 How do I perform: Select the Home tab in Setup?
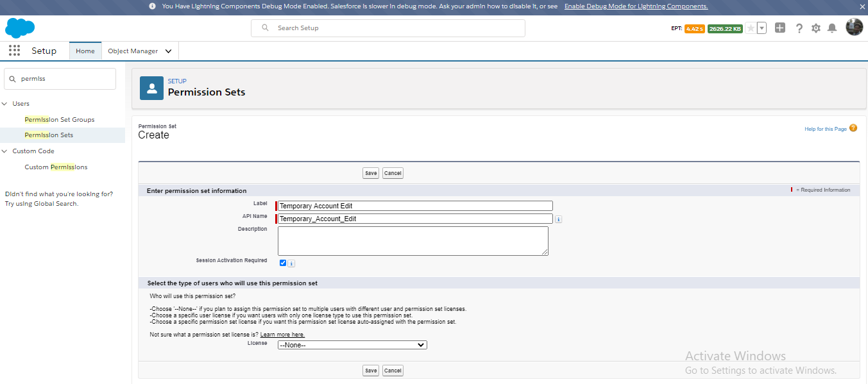85,51
